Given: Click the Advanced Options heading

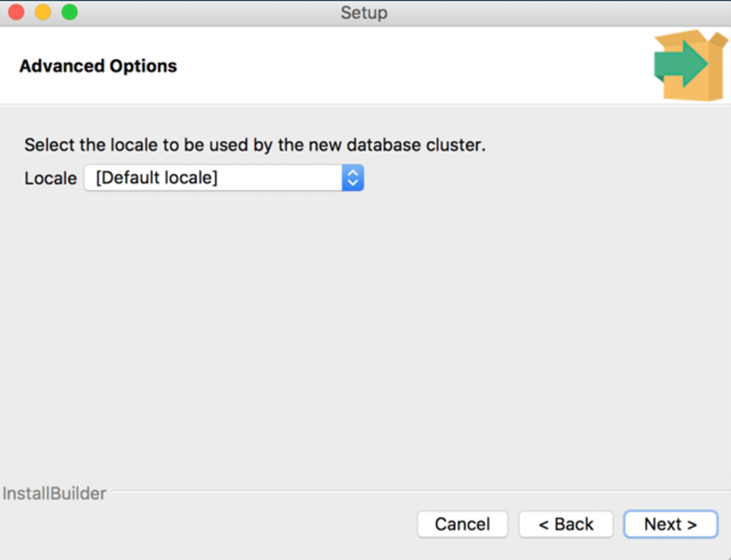Looking at the screenshot, I should pos(98,66).
